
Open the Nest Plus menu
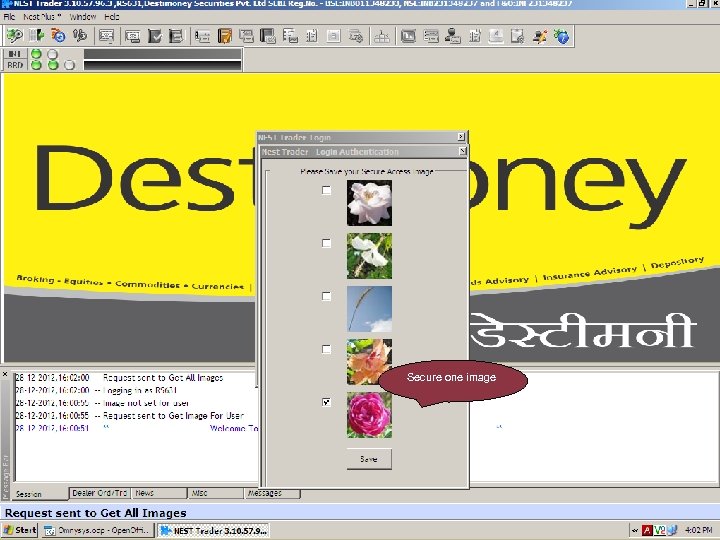(x=42, y=17)
